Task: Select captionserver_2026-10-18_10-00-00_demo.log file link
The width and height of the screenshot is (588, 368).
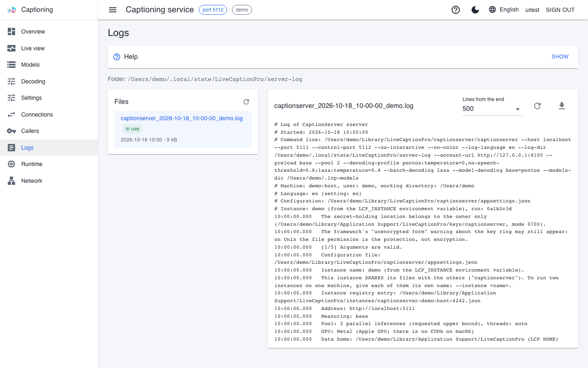Action: [x=182, y=118]
